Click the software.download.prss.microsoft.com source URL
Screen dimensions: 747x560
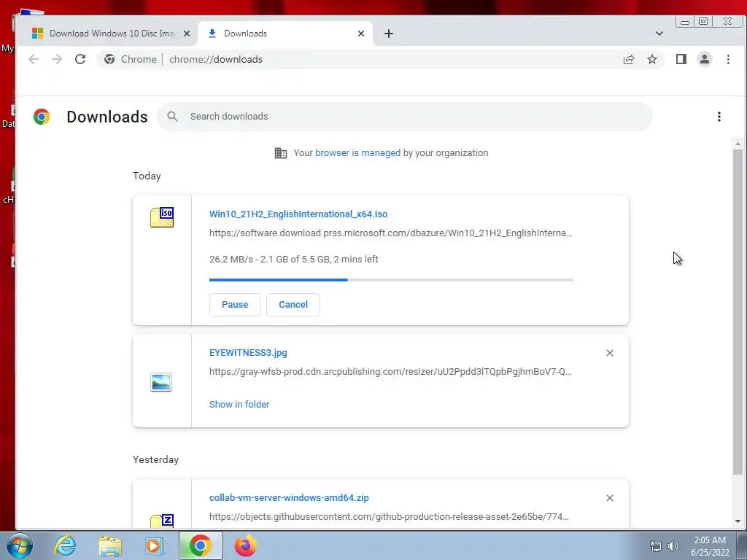click(391, 233)
